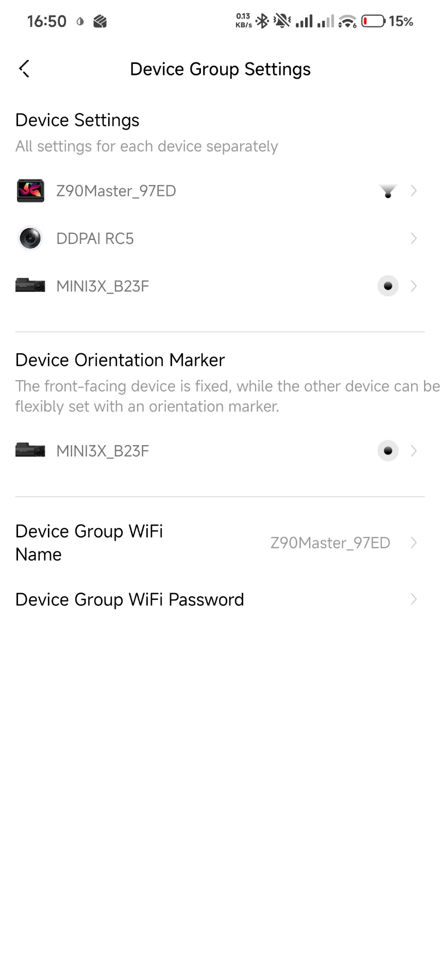
Task: Open orientation marker chevron for MINI3X_B23F
Action: point(413,451)
